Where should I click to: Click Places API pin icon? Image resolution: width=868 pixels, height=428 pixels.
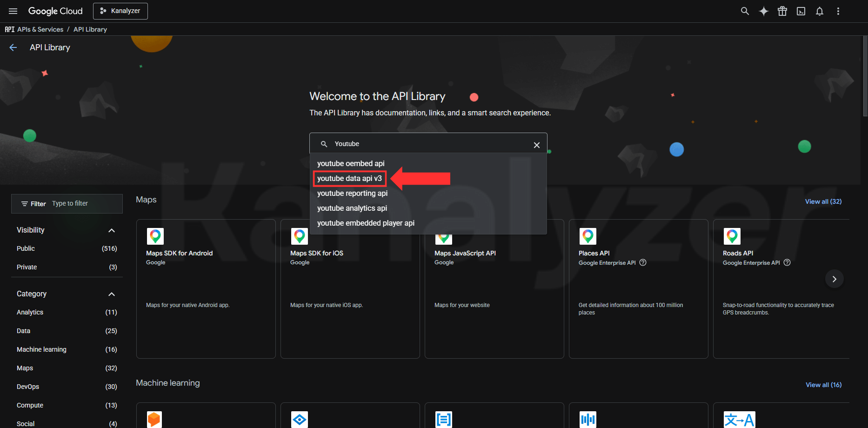[588, 236]
